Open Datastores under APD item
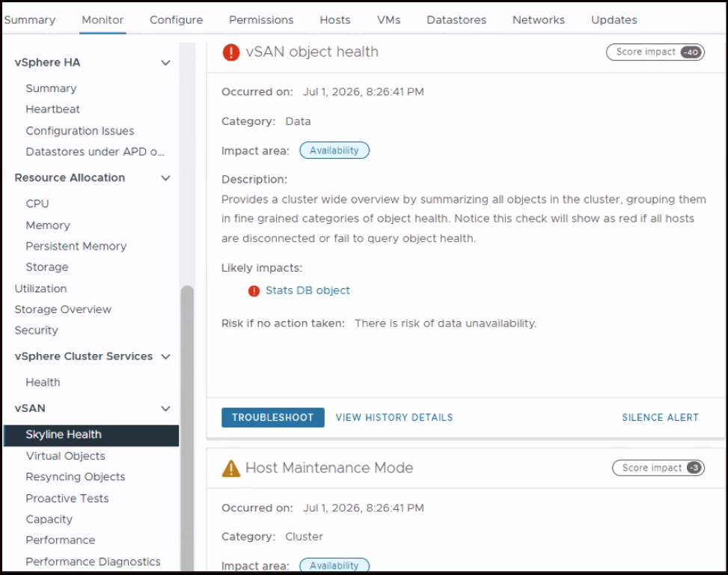This screenshot has width=728, height=575. click(95, 152)
